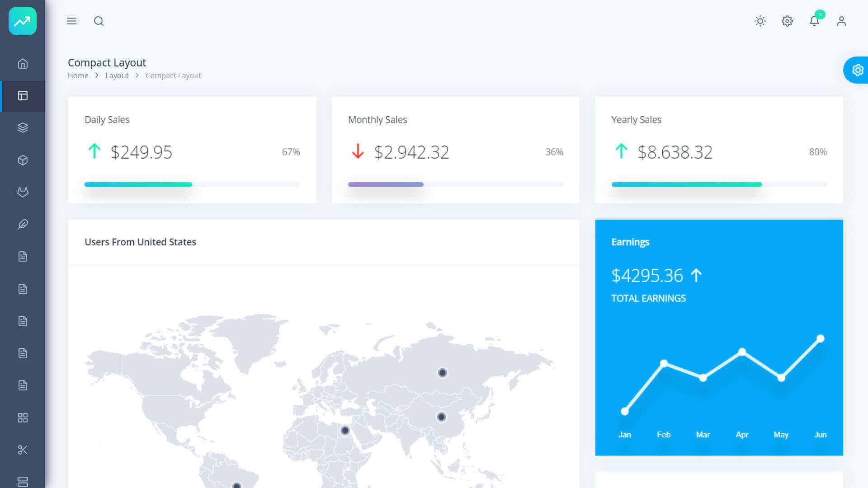Click the trending-arrow app logo
The height and width of the screenshot is (488, 868).
pyautogui.click(x=23, y=21)
